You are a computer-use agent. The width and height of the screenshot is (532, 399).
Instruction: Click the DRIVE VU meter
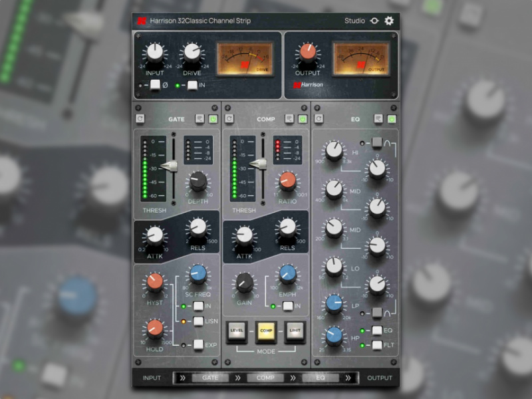coord(245,59)
